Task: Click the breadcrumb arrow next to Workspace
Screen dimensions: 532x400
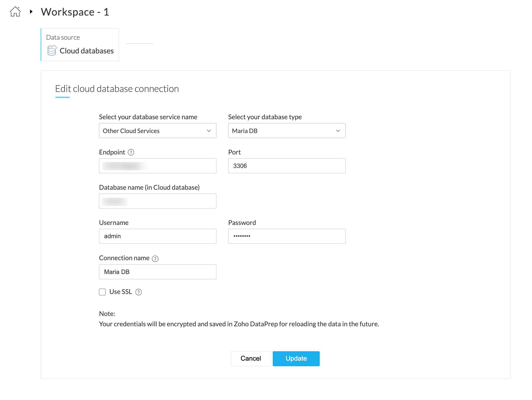Action: pyautogui.click(x=31, y=12)
